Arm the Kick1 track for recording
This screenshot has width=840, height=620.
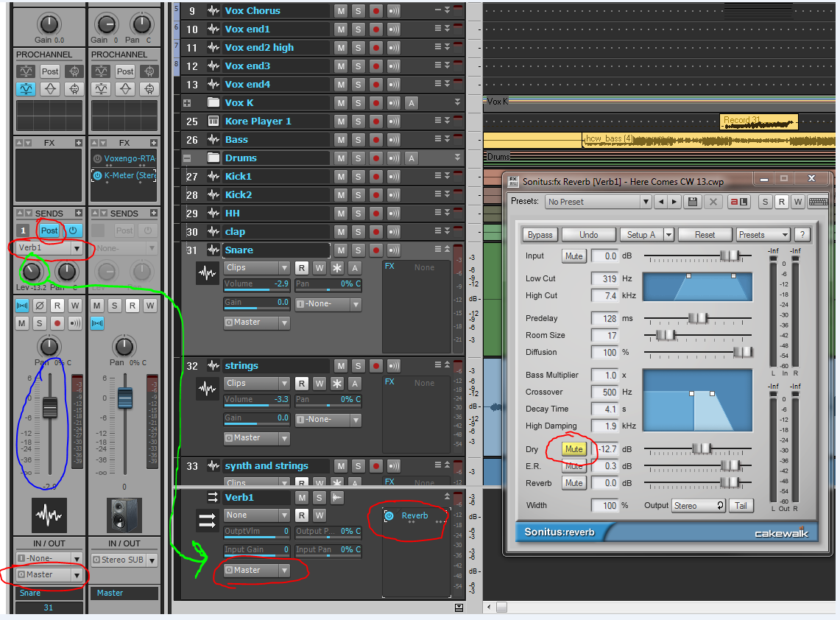coord(376,177)
